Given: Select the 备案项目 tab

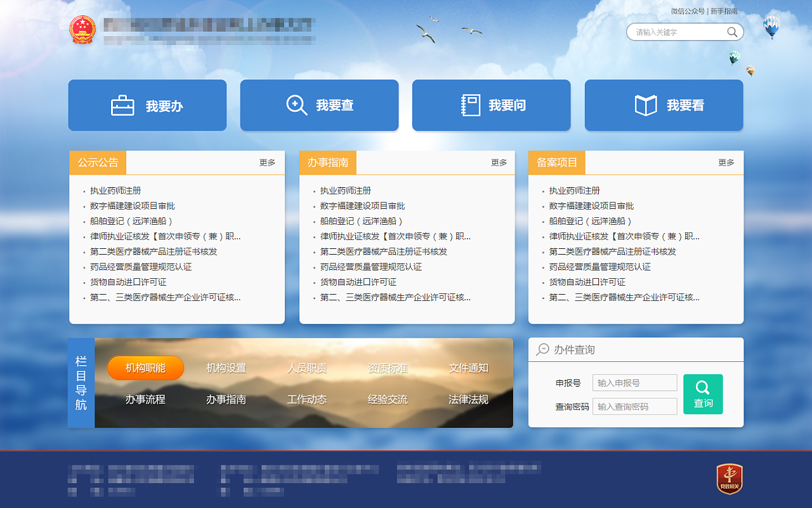Looking at the screenshot, I should coord(557,163).
